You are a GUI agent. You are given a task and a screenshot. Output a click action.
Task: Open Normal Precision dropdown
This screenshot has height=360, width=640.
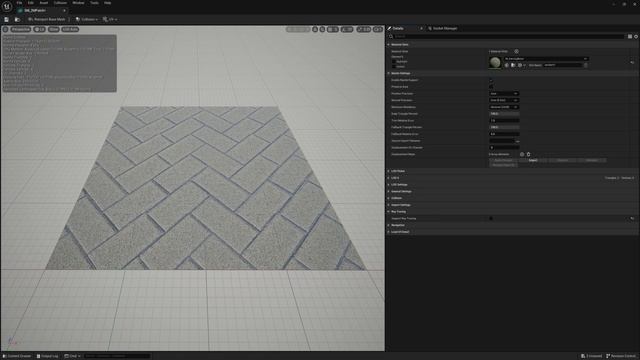click(x=504, y=100)
